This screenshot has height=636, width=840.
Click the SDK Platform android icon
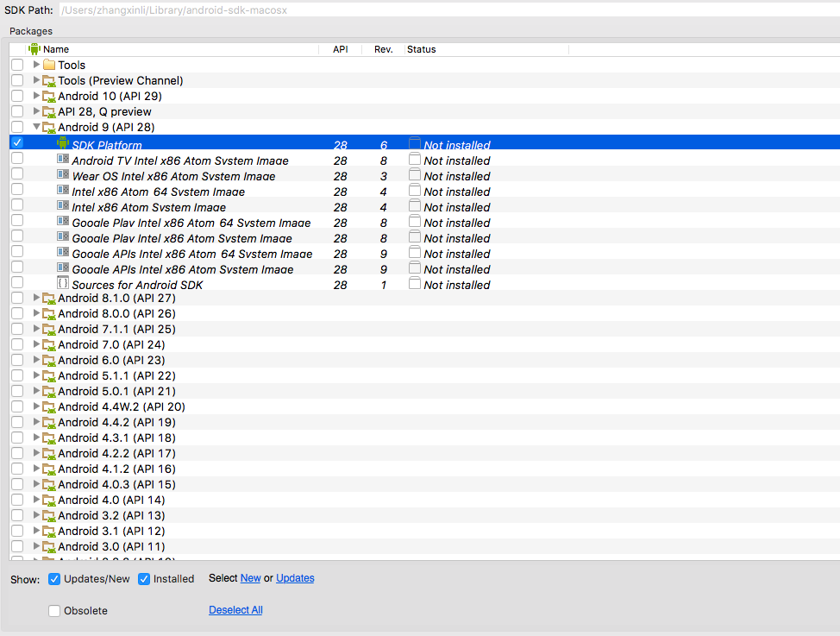(63, 142)
